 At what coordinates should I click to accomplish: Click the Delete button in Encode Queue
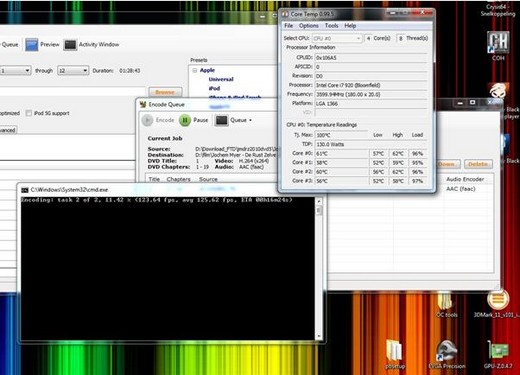(x=478, y=164)
